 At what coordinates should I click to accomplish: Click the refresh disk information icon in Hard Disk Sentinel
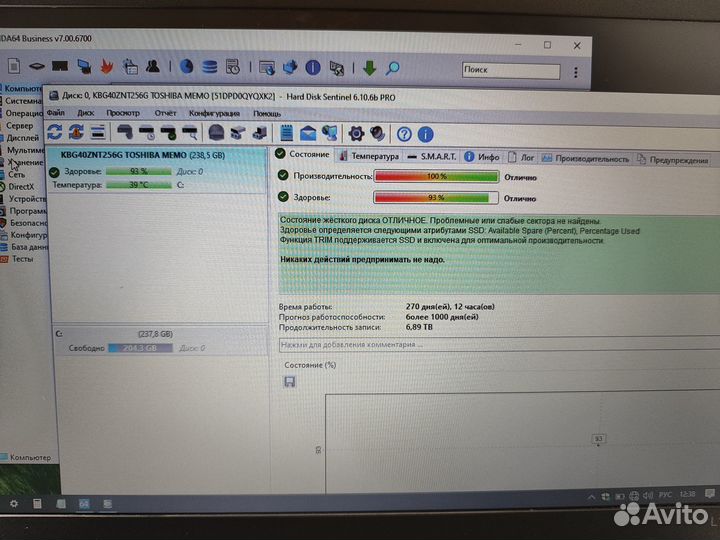coord(55,132)
